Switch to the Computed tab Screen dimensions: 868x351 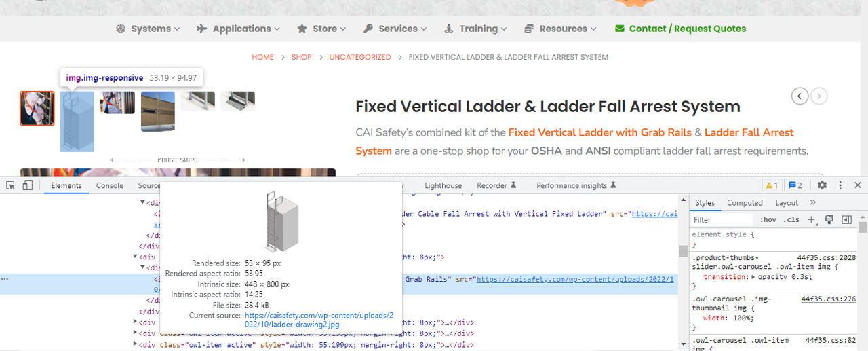(x=745, y=202)
